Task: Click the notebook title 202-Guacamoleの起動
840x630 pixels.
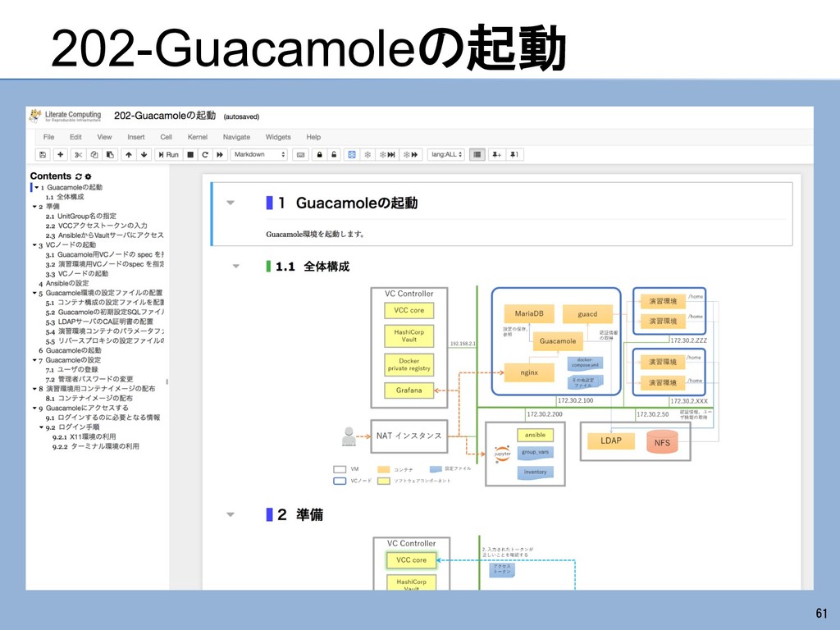Action: click(x=164, y=116)
